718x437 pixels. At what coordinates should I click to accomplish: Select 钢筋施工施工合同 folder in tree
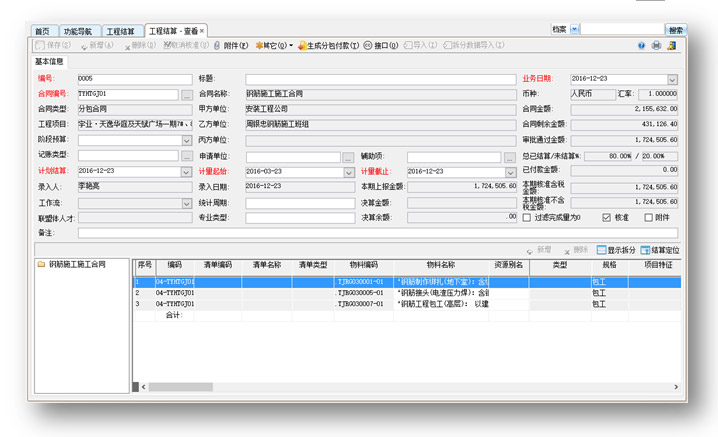72,264
